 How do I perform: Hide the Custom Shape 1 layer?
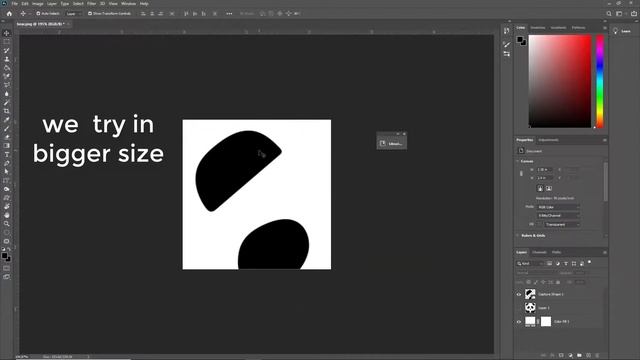[x=519, y=294]
